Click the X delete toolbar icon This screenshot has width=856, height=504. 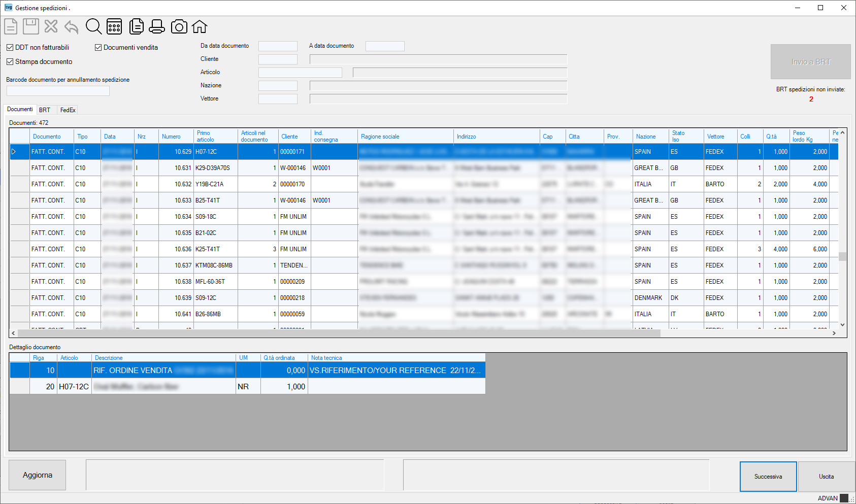click(x=51, y=26)
